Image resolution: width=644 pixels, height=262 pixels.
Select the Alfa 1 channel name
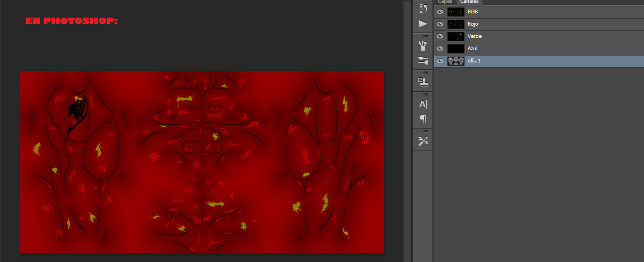point(474,61)
